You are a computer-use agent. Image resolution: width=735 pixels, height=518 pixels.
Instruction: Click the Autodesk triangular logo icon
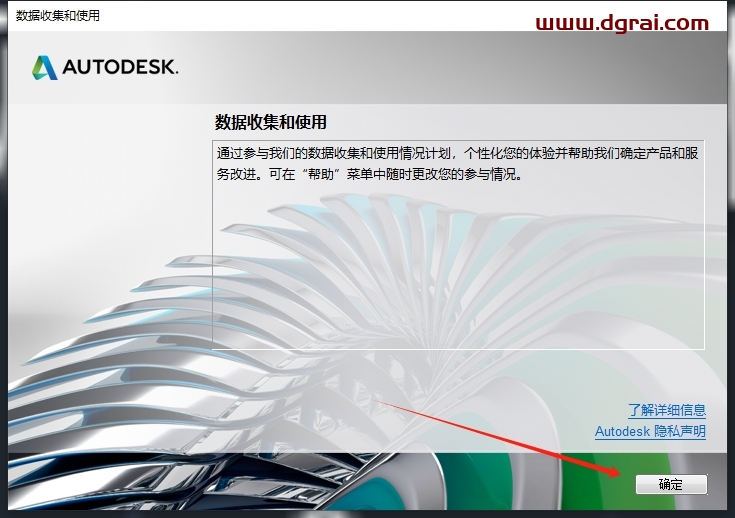[x=45, y=67]
